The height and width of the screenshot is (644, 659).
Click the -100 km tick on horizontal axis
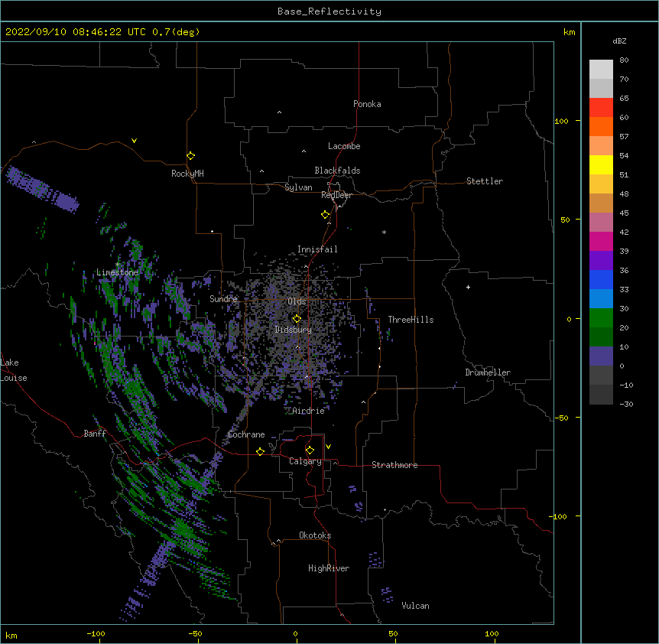96,633
